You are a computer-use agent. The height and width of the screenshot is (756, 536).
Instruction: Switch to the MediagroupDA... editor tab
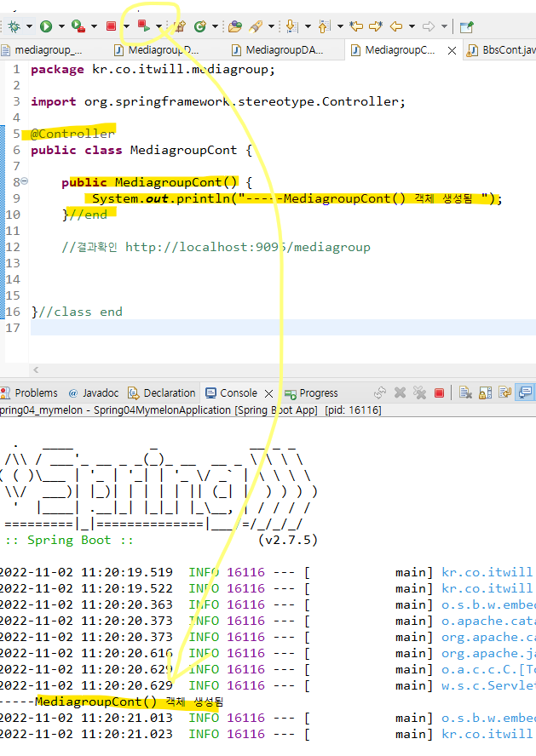click(x=278, y=49)
